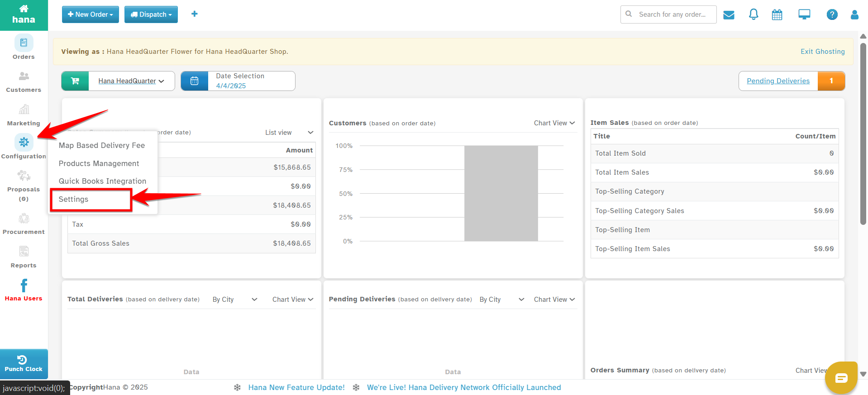Click the orange pending count badge
The width and height of the screenshot is (868, 395).
[831, 81]
